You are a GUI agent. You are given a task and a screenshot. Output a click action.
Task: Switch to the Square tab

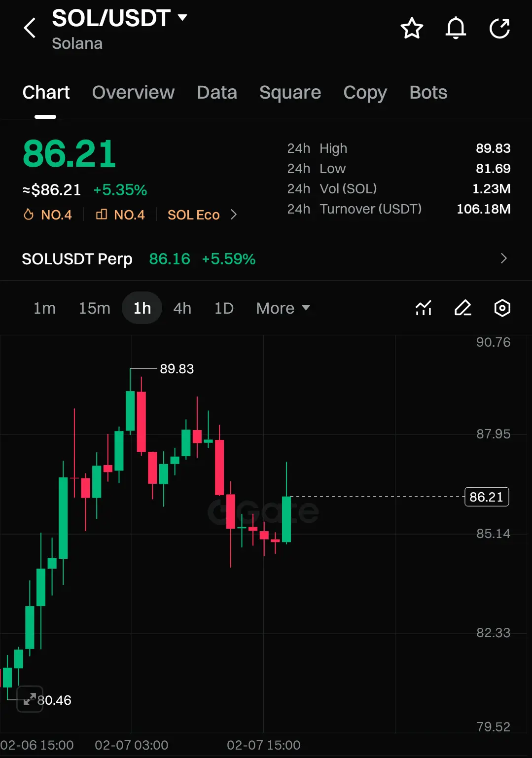290,93
